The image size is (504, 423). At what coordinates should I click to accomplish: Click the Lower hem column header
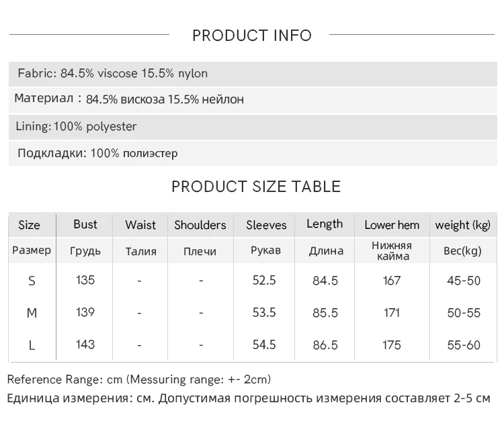(x=392, y=225)
